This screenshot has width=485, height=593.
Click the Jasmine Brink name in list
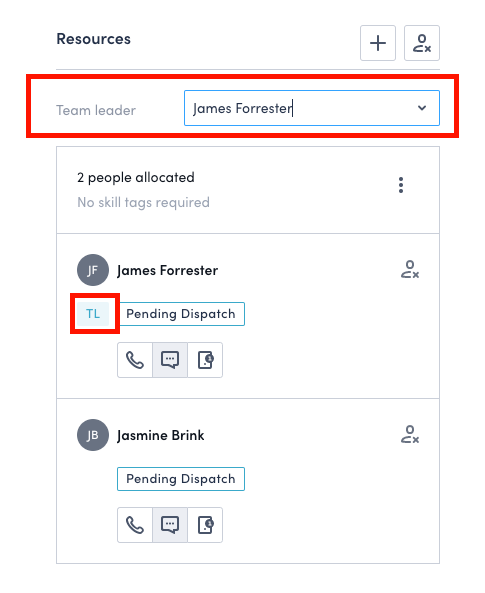click(160, 435)
